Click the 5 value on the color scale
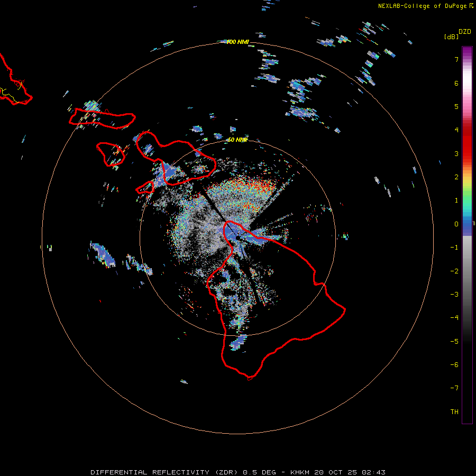 (456, 106)
